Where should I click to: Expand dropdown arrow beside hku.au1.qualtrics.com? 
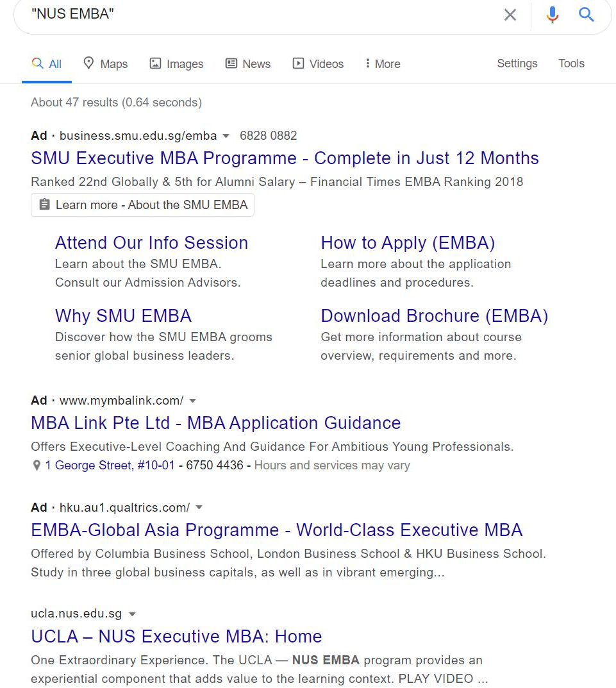[x=199, y=508]
